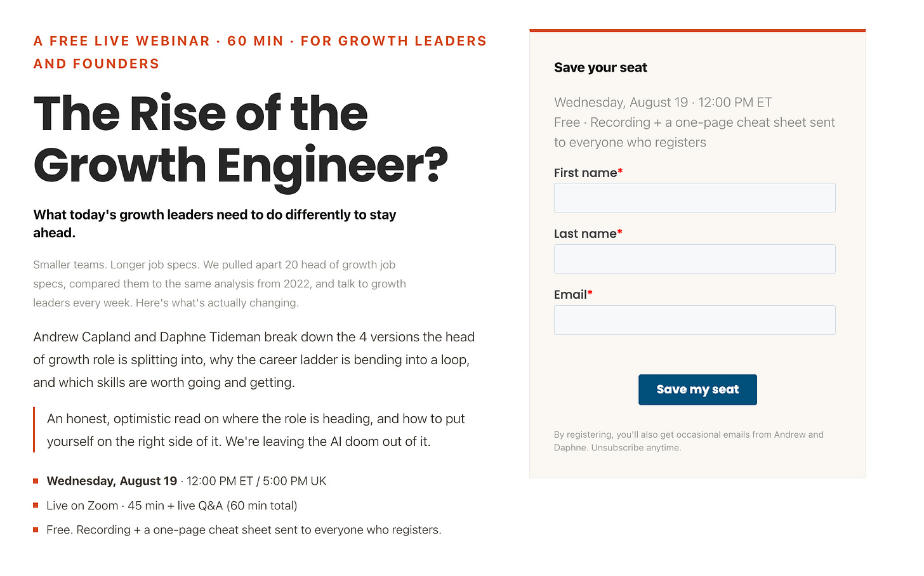The width and height of the screenshot is (924, 576).
Task: Click the red asterisk next to Email
Action: coord(590,293)
